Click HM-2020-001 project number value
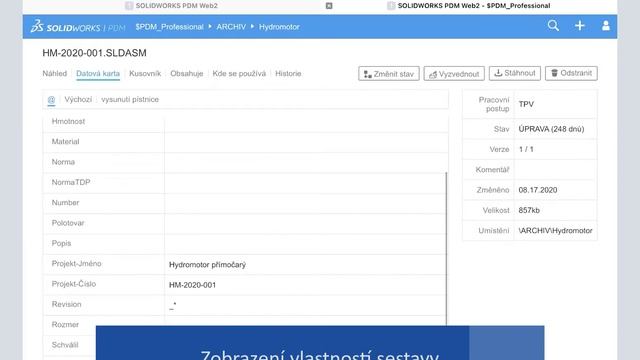 192,285
